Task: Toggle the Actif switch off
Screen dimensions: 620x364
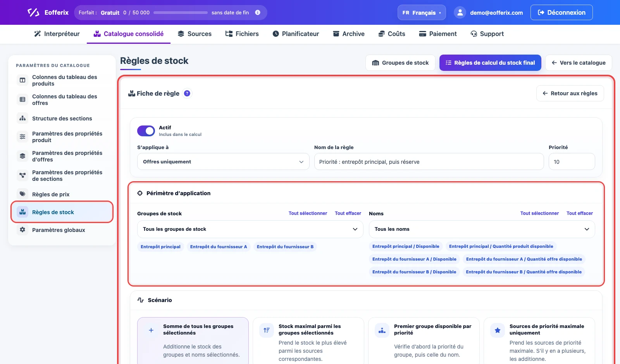Action: pos(146,131)
